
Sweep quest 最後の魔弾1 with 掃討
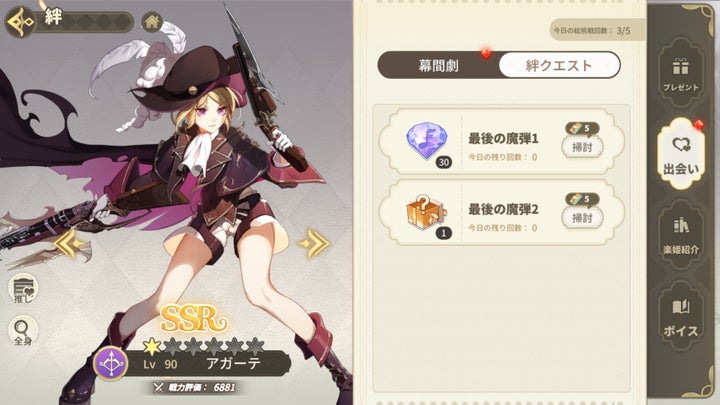pyautogui.click(x=582, y=147)
